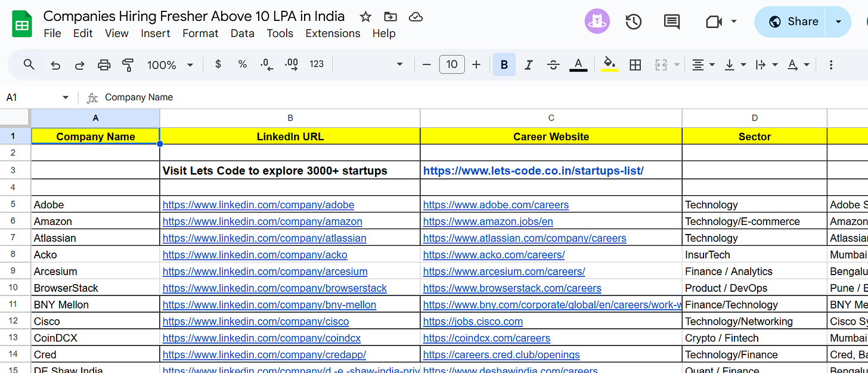This screenshot has height=373, width=868.
Task: Open the yellow fill color picker
Action: point(609,64)
